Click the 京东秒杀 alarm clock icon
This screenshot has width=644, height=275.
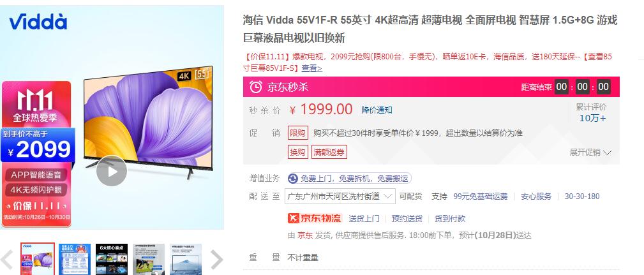256,87
